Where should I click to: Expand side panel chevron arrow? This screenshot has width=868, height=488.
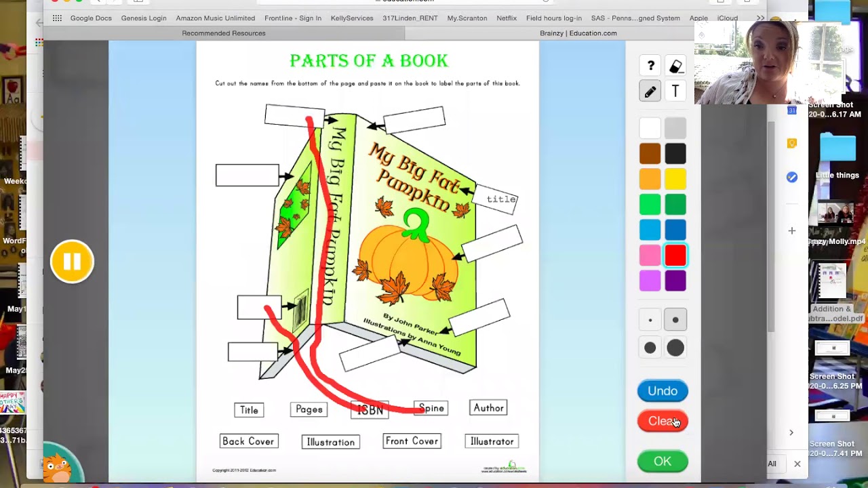[791, 432]
